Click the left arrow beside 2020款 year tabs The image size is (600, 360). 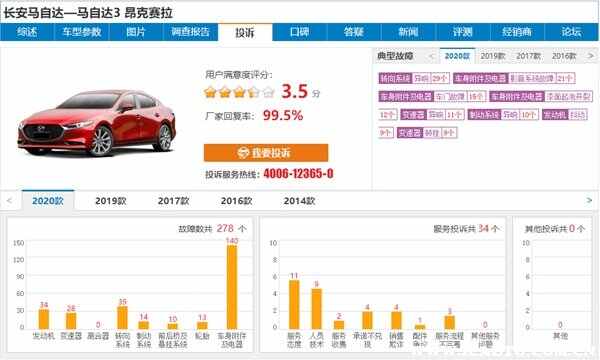click(x=9, y=200)
